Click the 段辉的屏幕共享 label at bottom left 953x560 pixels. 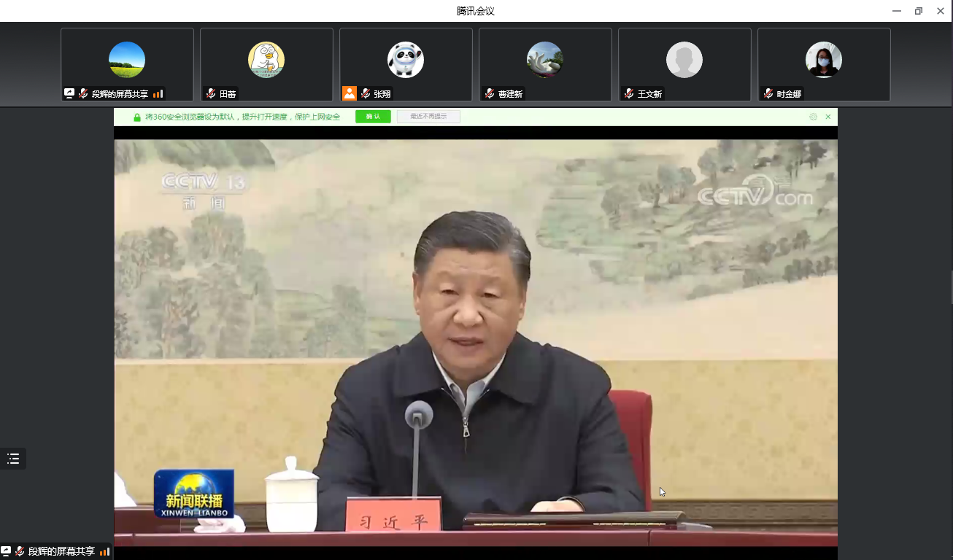point(61,551)
